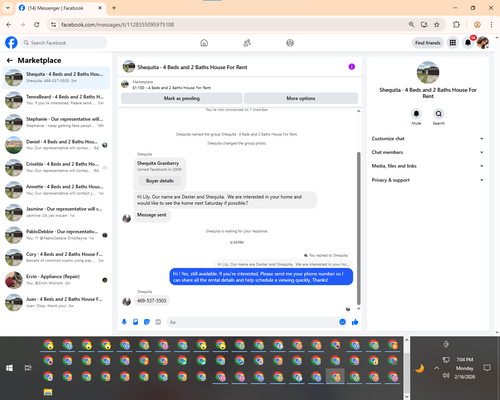This screenshot has height=400, width=500.
Task: Open the Home feed icon
Action: (204, 43)
